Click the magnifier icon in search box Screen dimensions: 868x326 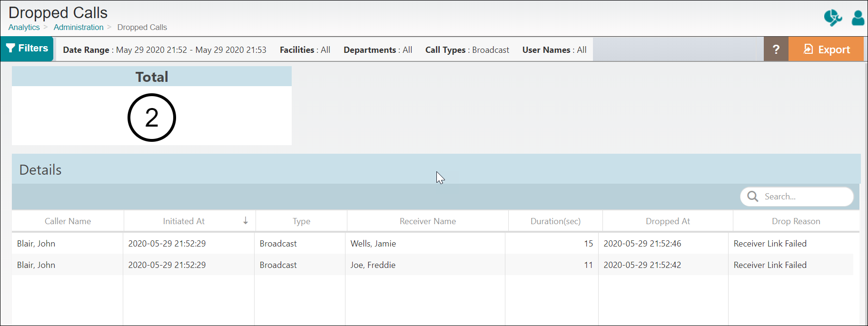(x=753, y=197)
